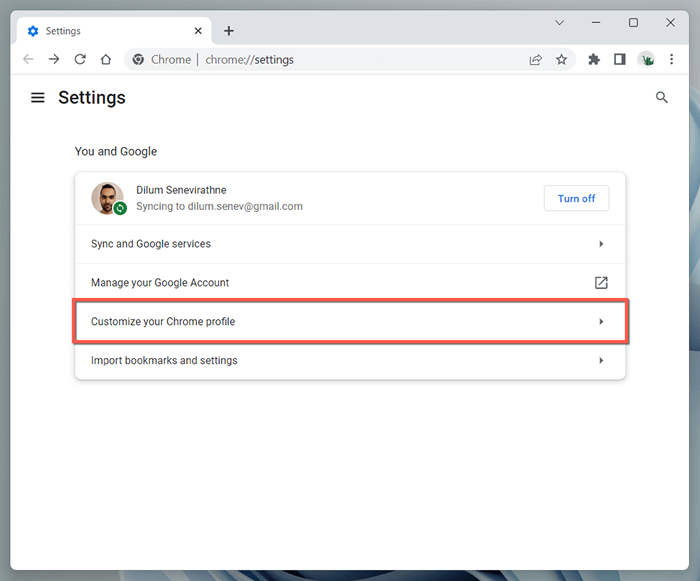700x581 pixels.
Task: Turn off sync for Dilum Senevirathne
Action: 576,198
